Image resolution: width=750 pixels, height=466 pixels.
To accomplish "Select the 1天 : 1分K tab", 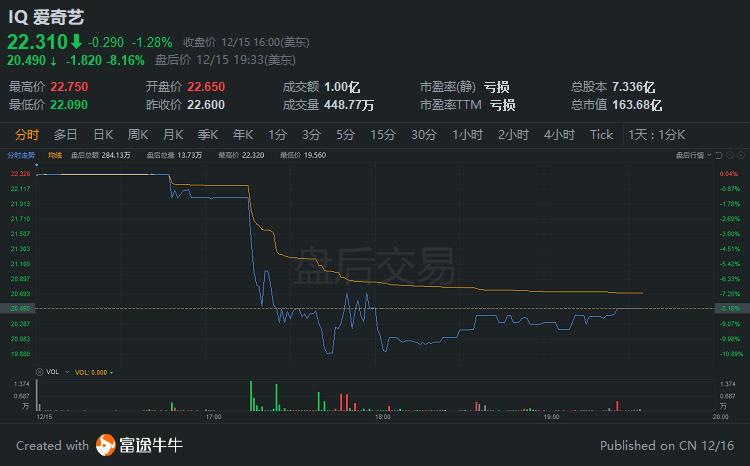I will click(x=657, y=135).
